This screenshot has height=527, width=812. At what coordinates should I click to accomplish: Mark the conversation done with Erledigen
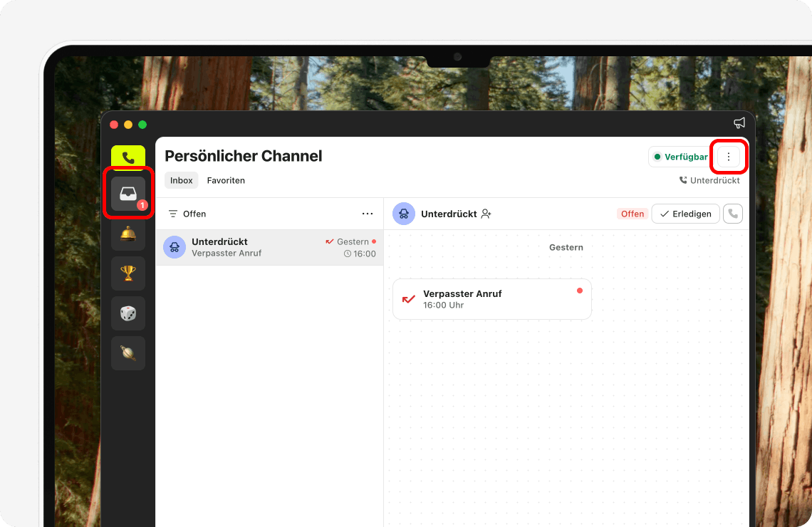point(685,213)
